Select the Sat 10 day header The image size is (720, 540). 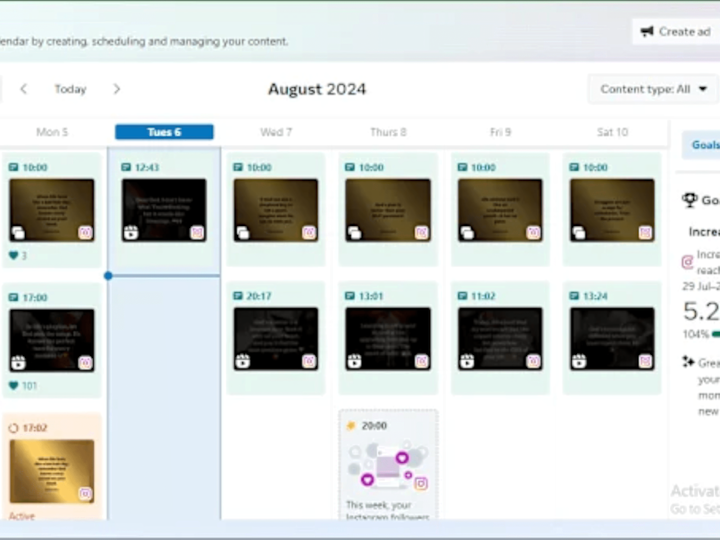(612, 132)
